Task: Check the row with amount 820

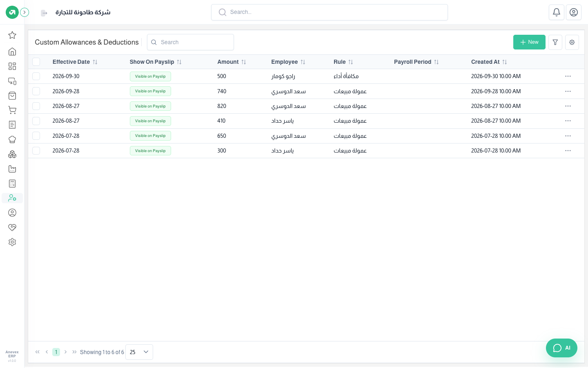Action: [36, 106]
